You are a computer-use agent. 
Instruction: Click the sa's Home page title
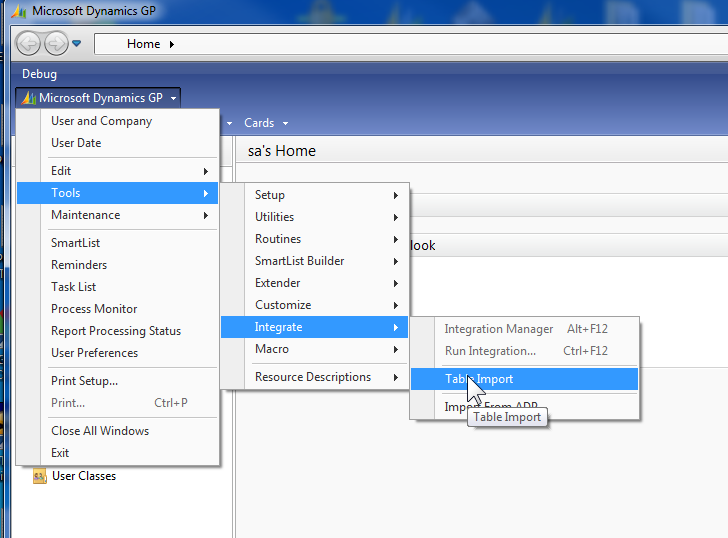[282, 151]
